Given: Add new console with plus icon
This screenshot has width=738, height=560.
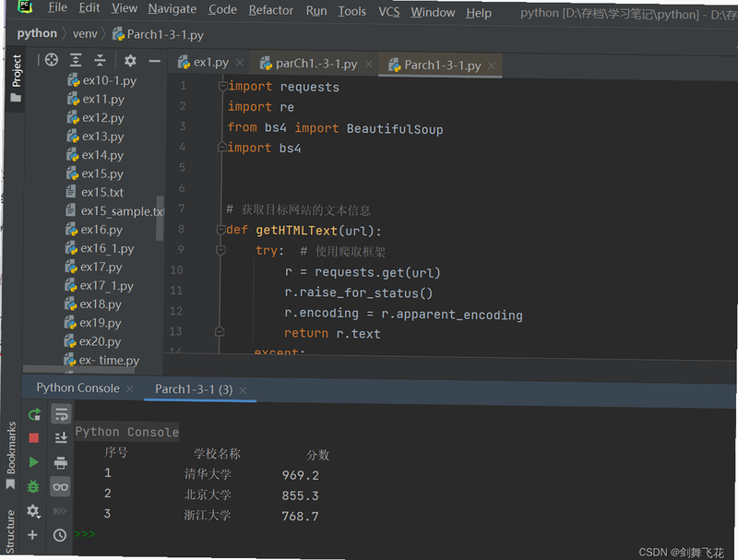Looking at the screenshot, I should coord(32,534).
